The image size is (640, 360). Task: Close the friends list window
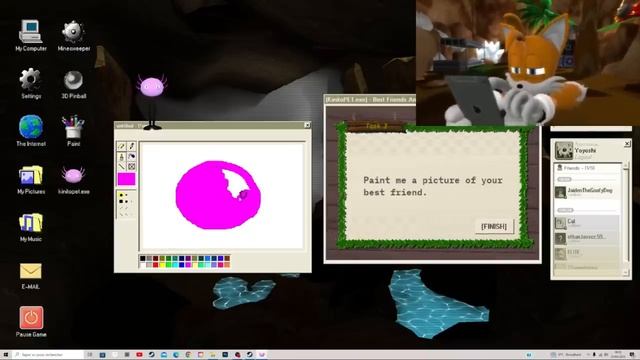[627, 144]
